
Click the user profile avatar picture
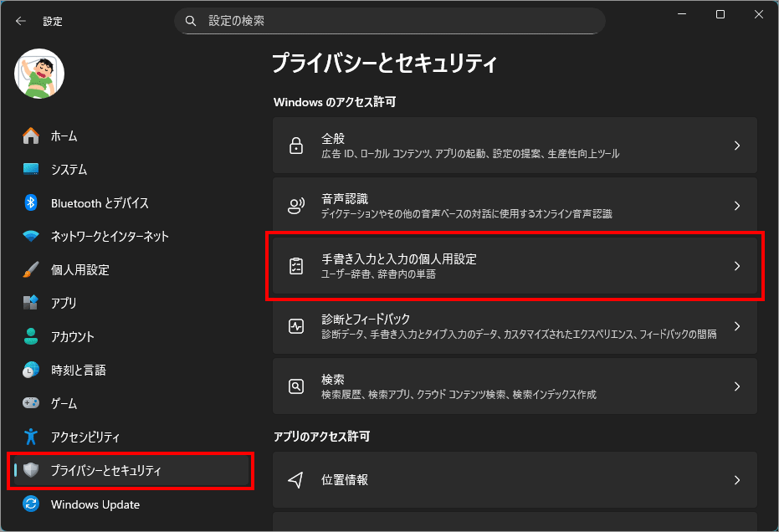39,73
